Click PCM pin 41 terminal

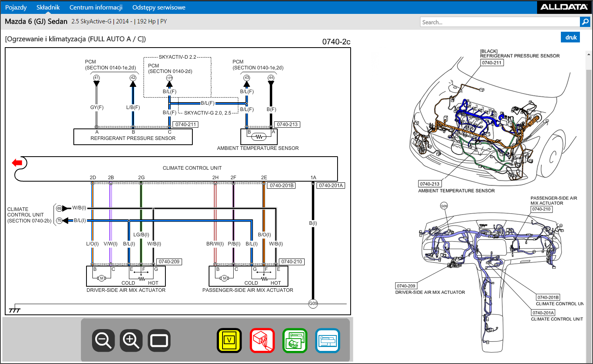click(x=96, y=78)
